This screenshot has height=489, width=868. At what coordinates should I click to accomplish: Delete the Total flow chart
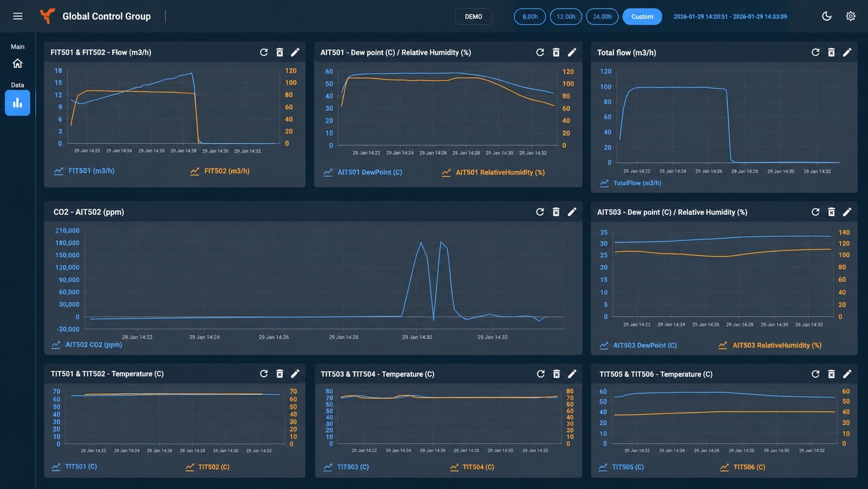[x=831, y=52]
